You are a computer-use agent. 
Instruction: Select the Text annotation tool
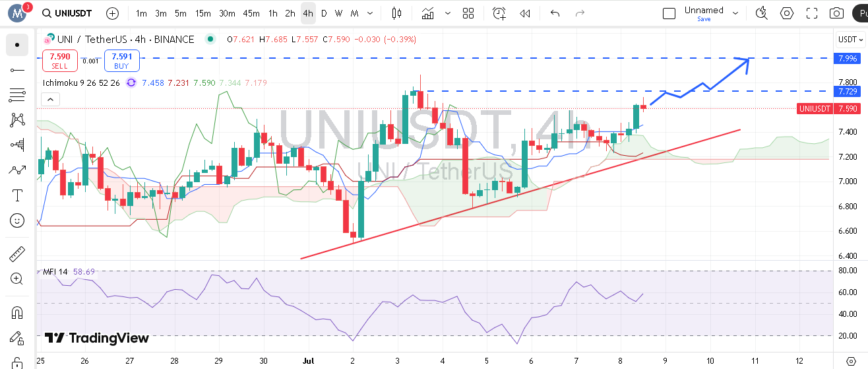tap(17, 195)
